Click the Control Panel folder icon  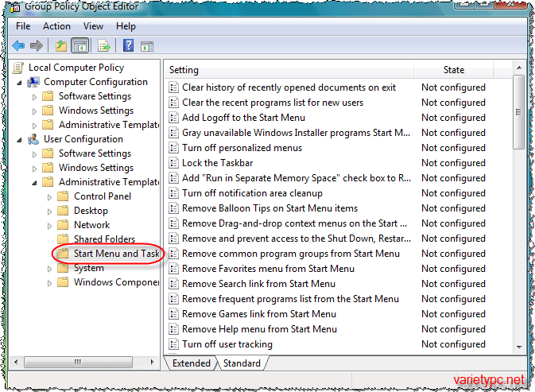[x=63, y=196]
